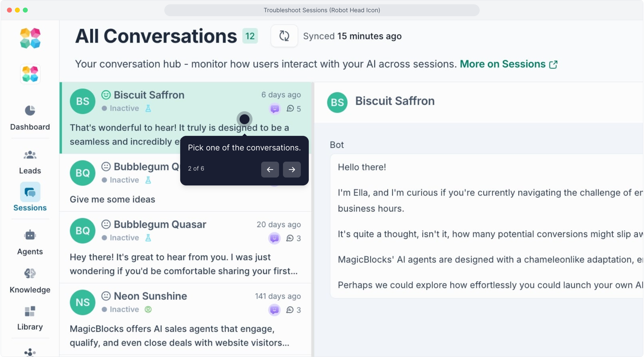Image resolution: width=644 pixels, height=357 pixels.
Task: Click message count icon on Neon Sunshine
Action: coord(290,310)
